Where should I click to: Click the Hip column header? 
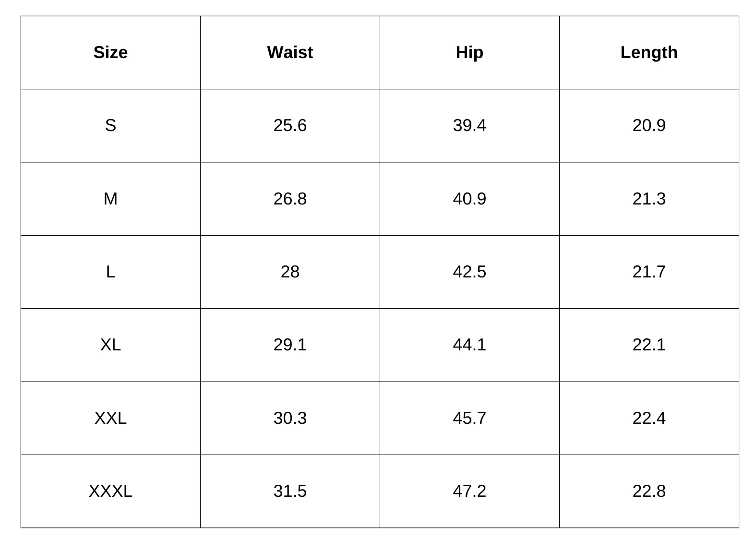469,52
